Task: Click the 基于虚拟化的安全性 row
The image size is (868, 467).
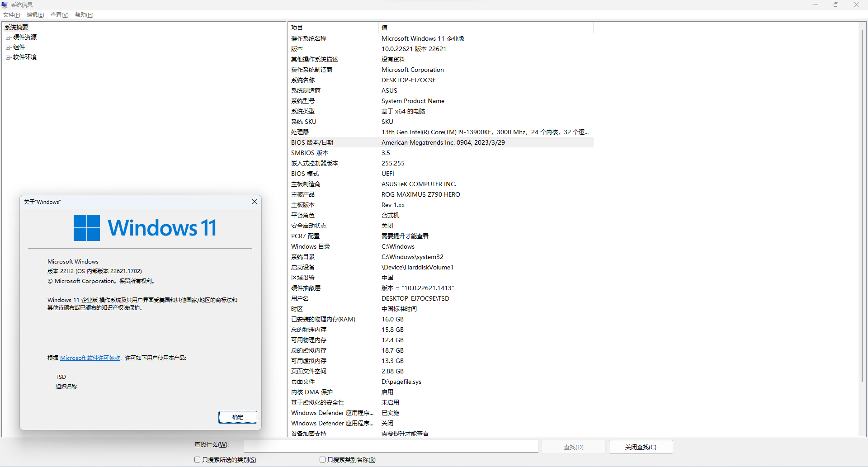Action: coord(441,402)
